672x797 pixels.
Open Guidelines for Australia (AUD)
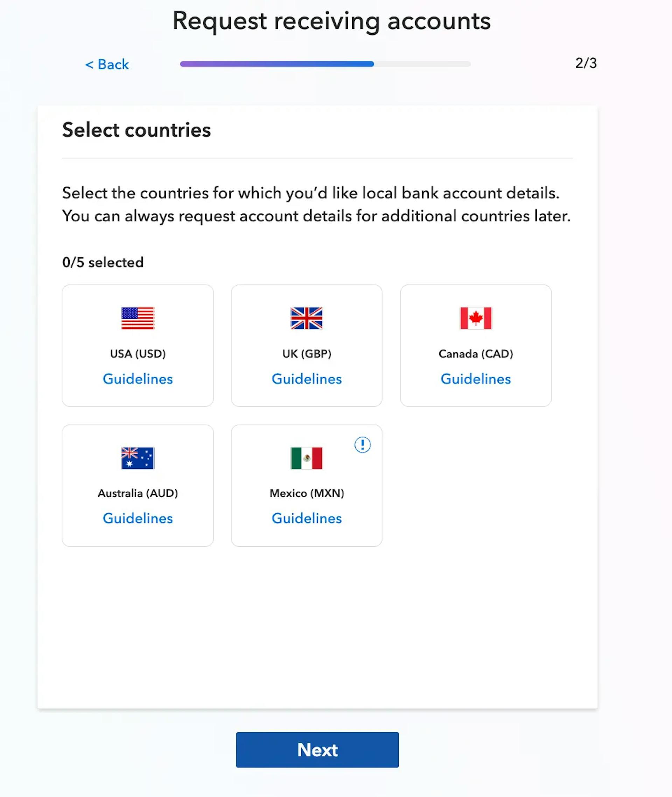[138, 518]
